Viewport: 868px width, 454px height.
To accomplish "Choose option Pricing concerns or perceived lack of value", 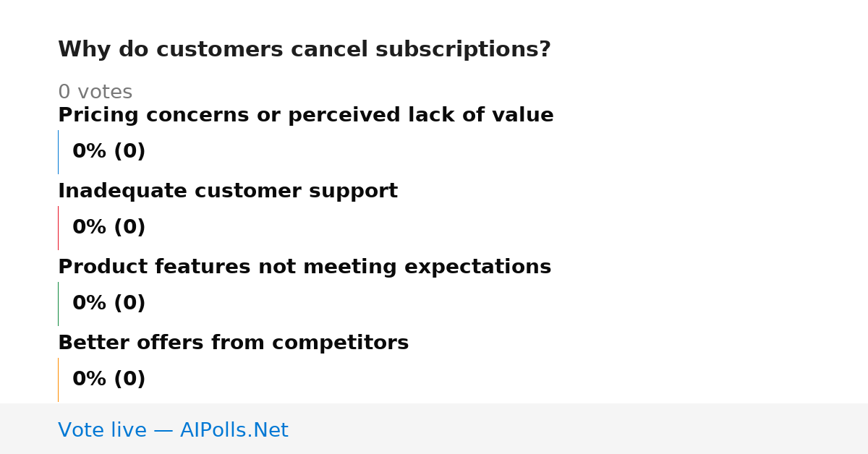I will click(305, 116).
